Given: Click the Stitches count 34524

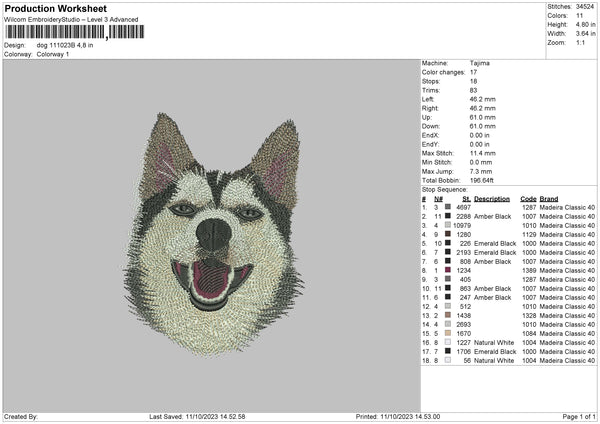Looking at the screenshot, I should pos(586,5).
